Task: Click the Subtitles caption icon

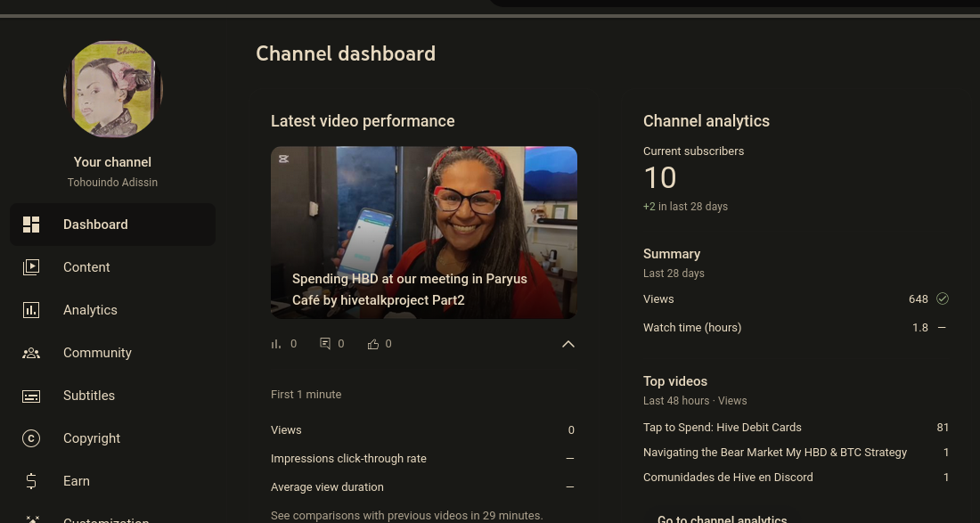Action: pos(31,396)
